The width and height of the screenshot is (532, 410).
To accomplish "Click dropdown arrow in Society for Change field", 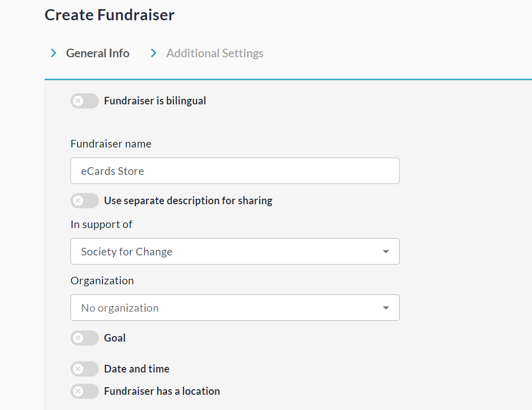I will pyautogui.click(x=386, y=251).
